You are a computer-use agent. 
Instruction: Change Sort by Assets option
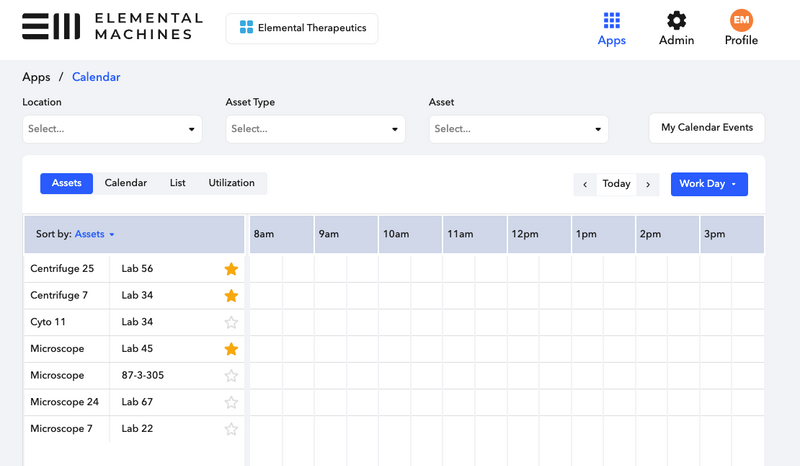tap(95, 234)
